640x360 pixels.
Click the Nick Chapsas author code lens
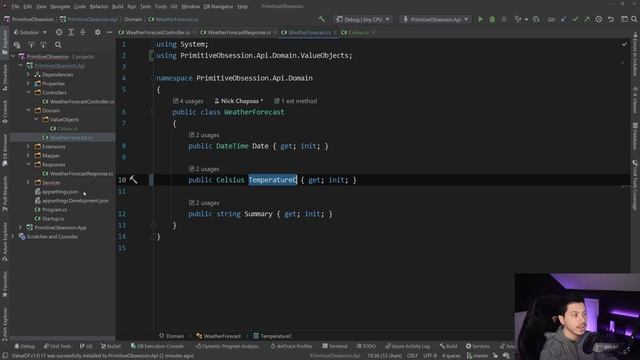239,101
